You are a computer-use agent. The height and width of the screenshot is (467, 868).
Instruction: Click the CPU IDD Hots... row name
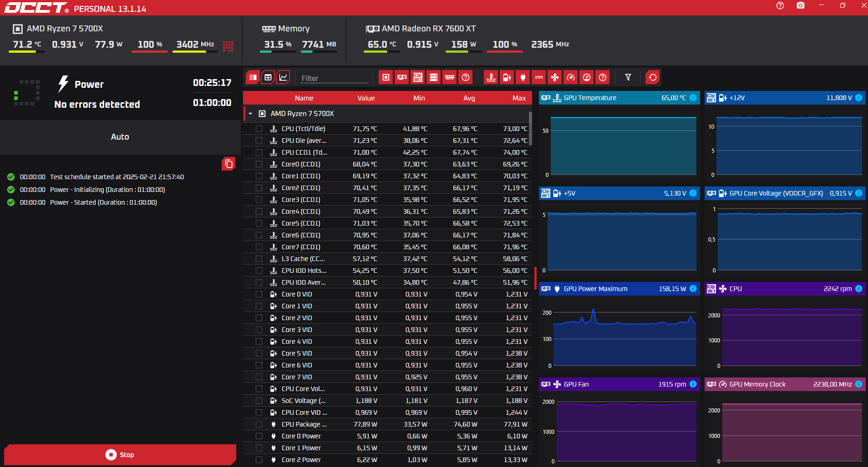pyautogui.click(x=304, y=271)
